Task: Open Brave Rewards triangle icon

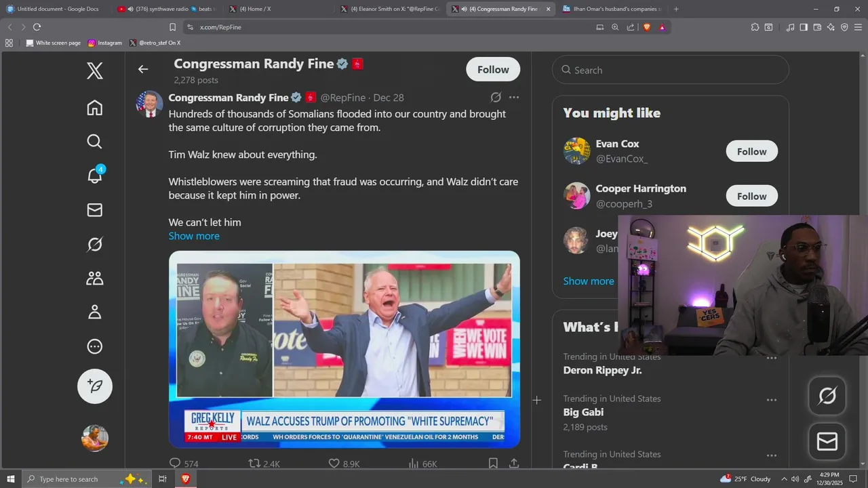Action: [x=662, y=27]
